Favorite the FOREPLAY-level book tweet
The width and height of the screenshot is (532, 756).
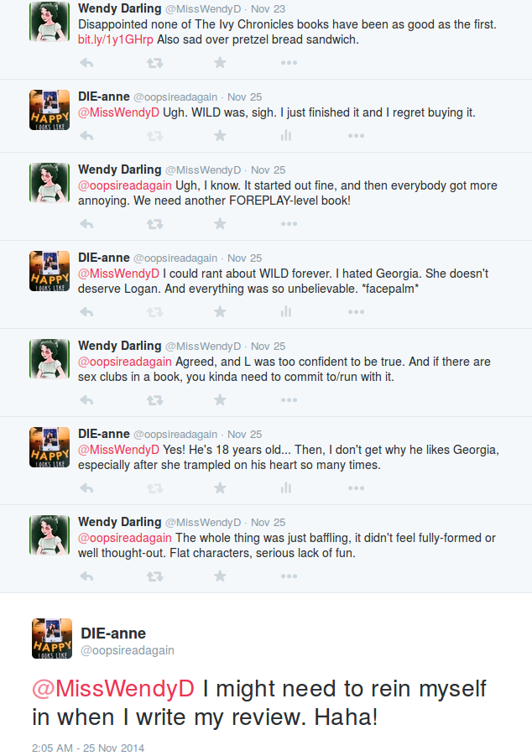tap(220, 224)
